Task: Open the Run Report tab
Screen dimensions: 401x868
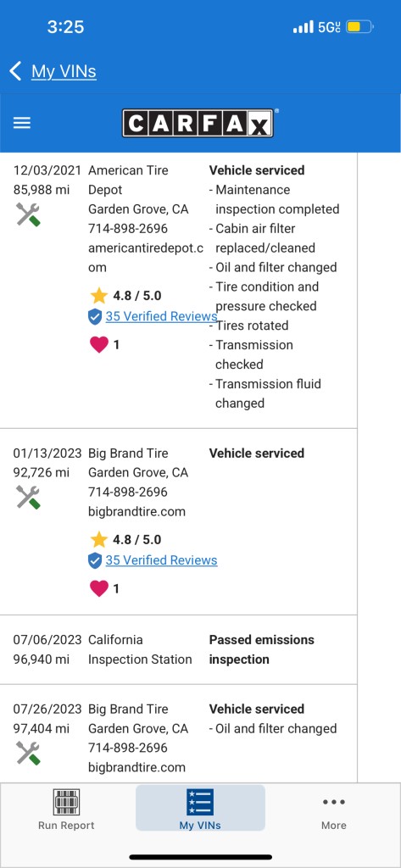Action: click(66, 809)
